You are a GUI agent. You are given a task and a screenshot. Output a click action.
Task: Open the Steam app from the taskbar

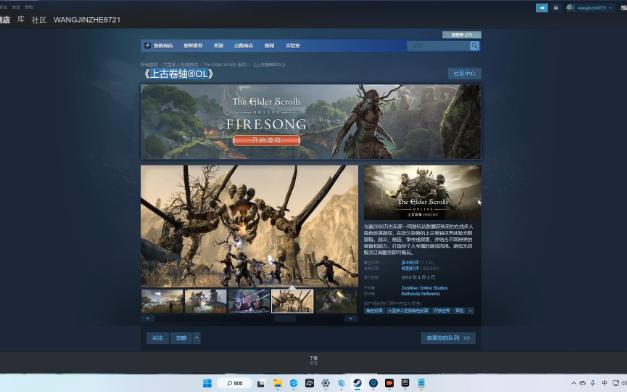(357, 383)
